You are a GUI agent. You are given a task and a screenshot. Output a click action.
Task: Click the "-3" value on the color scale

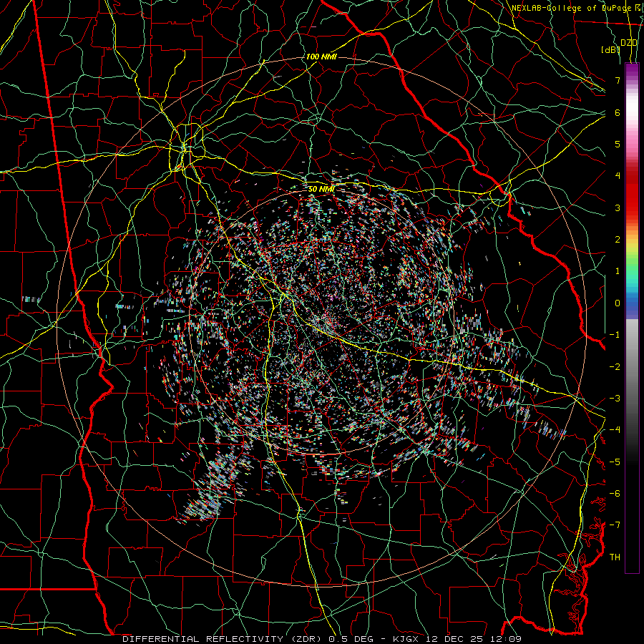click(x=615, y=399)
